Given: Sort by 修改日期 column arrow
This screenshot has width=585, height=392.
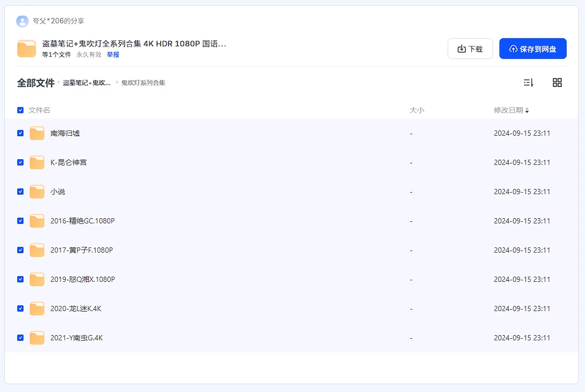Looking at the screenshot, I should (x=527, y=111).
